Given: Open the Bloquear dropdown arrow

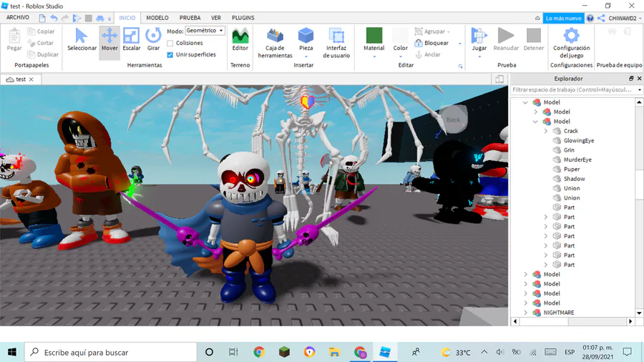Looking at the screenshot, I should (x=459, y=43).
